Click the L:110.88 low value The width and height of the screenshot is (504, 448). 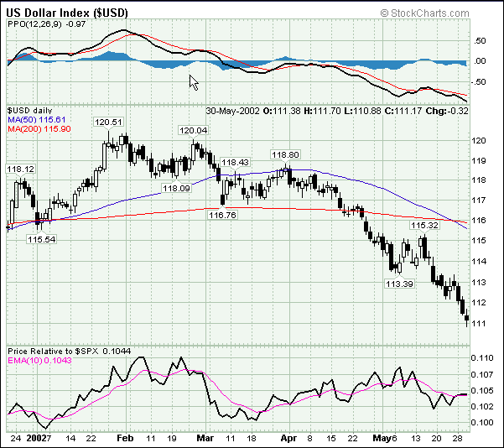[x=362, y=111]
